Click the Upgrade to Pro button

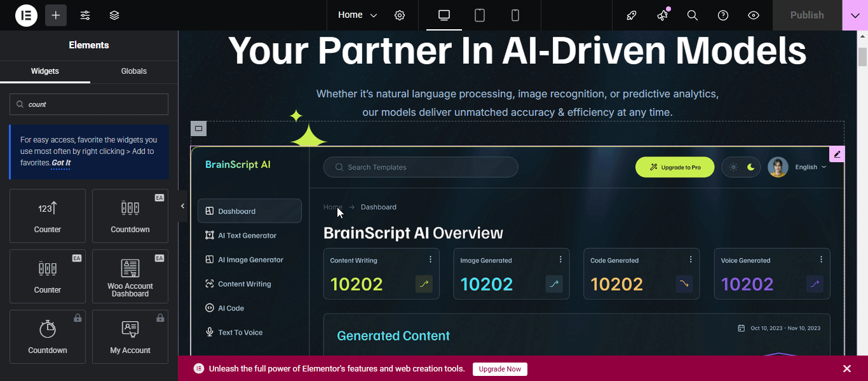click(675, 167)
